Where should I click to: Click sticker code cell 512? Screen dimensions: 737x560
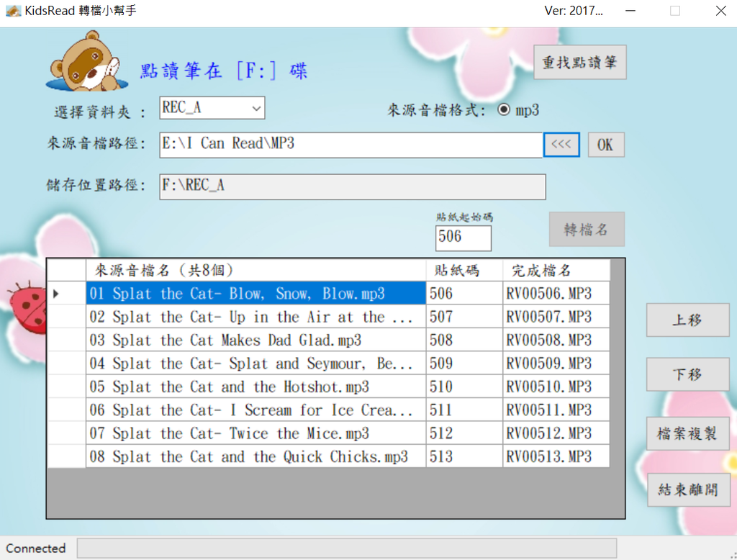[464, 433]
